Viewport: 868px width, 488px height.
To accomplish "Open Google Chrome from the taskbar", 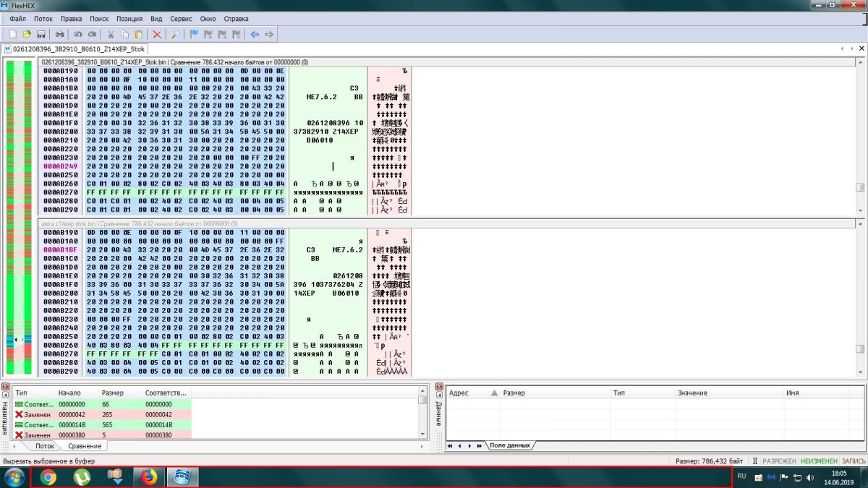I will [x=48, y=477].
